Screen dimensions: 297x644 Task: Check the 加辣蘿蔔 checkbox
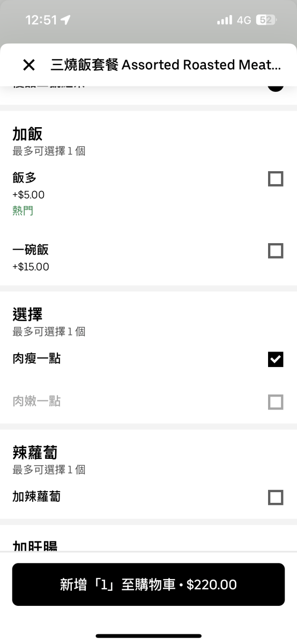(x=276, y=497)
